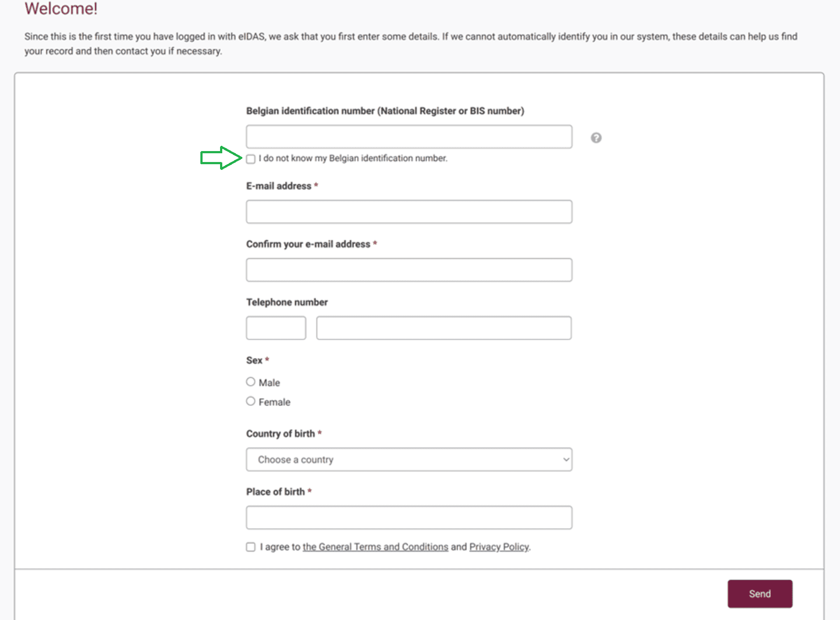Open the 'Choose a country' dropdown
840x620 pixels.
[x=409, y=459]
